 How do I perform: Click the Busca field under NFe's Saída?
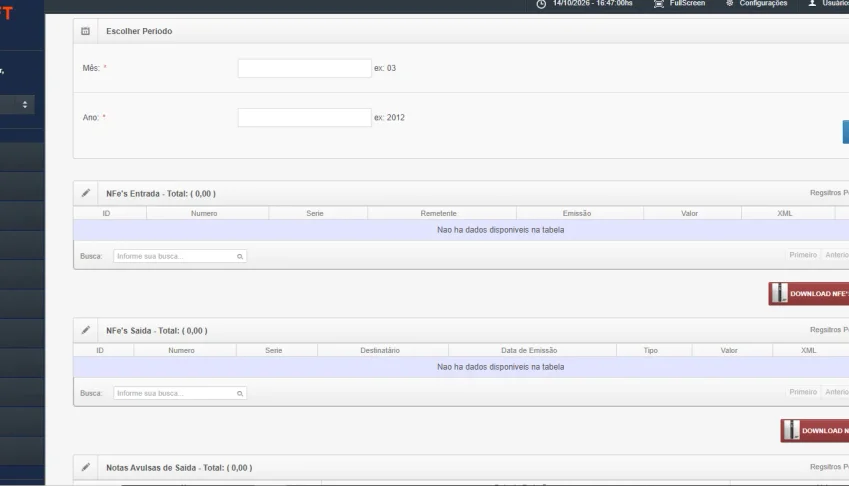(x=180, y=393)
